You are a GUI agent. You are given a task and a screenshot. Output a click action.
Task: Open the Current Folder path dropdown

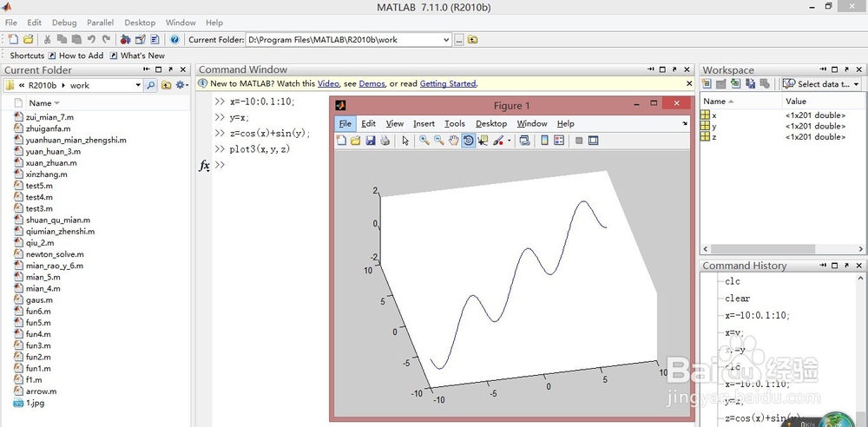point(447,40)
